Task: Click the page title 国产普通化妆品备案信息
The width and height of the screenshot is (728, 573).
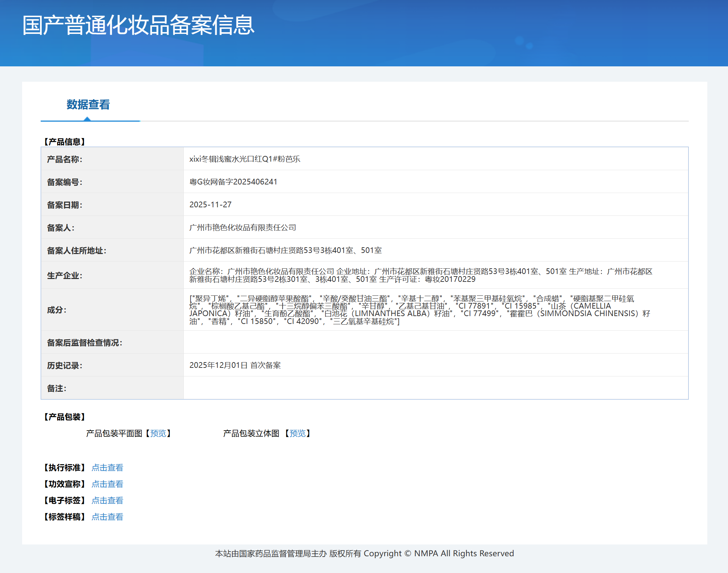Action: tap(138, 25)
